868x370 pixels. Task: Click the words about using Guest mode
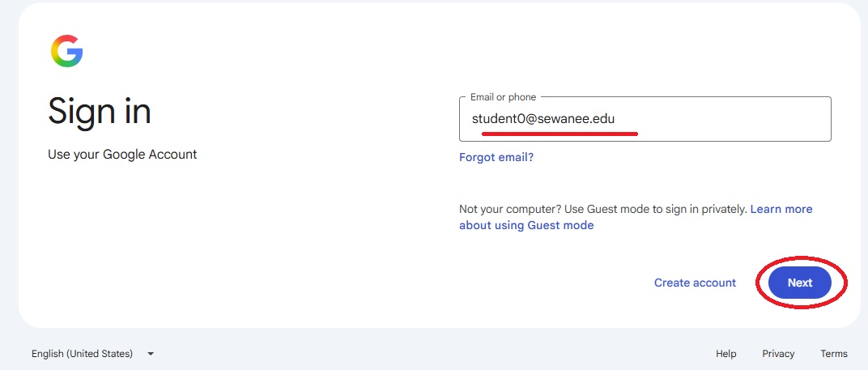[x=526, y=225]
